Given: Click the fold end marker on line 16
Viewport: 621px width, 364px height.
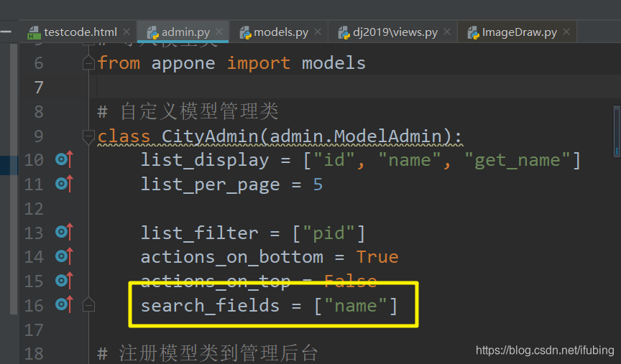Looking at the screenshot, I should point(88,304).
